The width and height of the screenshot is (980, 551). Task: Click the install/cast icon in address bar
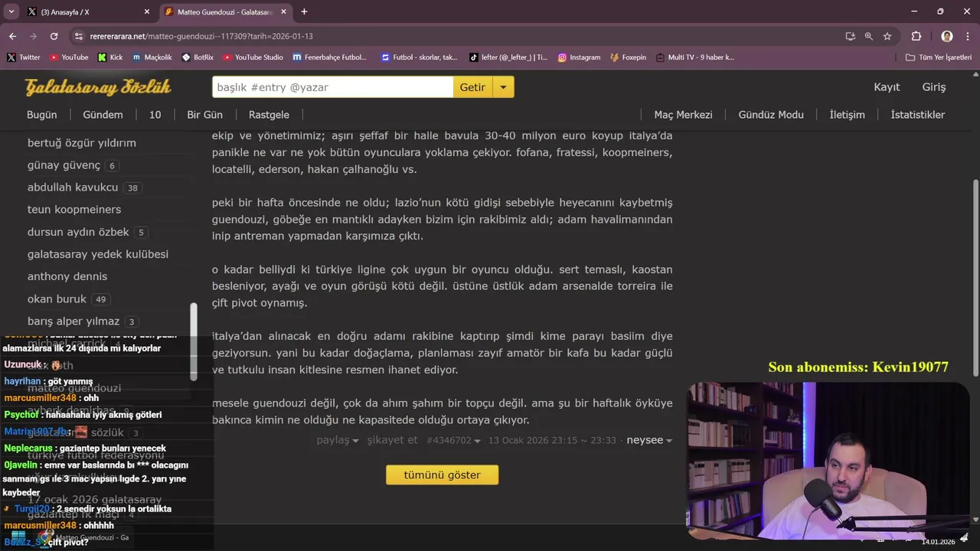click(851, 36)
